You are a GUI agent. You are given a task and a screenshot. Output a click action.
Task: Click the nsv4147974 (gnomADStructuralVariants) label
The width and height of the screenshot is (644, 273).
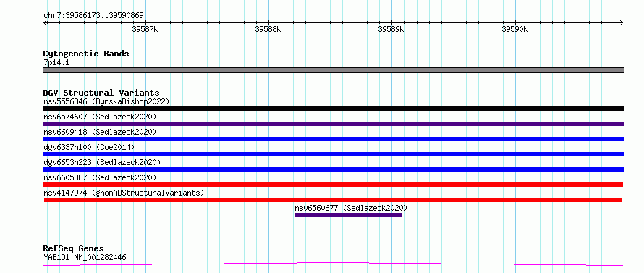[124, 193]
